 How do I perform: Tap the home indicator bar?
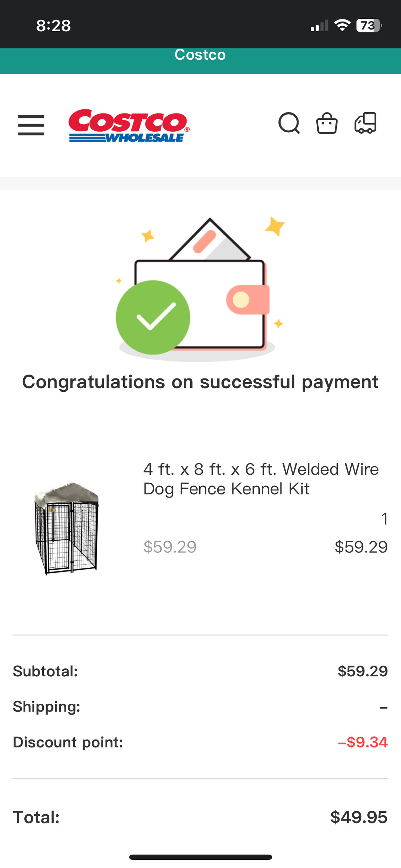pyautogui.click(x=200, y=857)
